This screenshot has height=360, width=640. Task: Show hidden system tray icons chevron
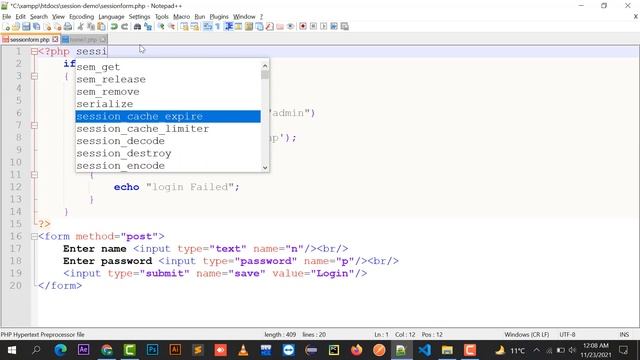536,350
